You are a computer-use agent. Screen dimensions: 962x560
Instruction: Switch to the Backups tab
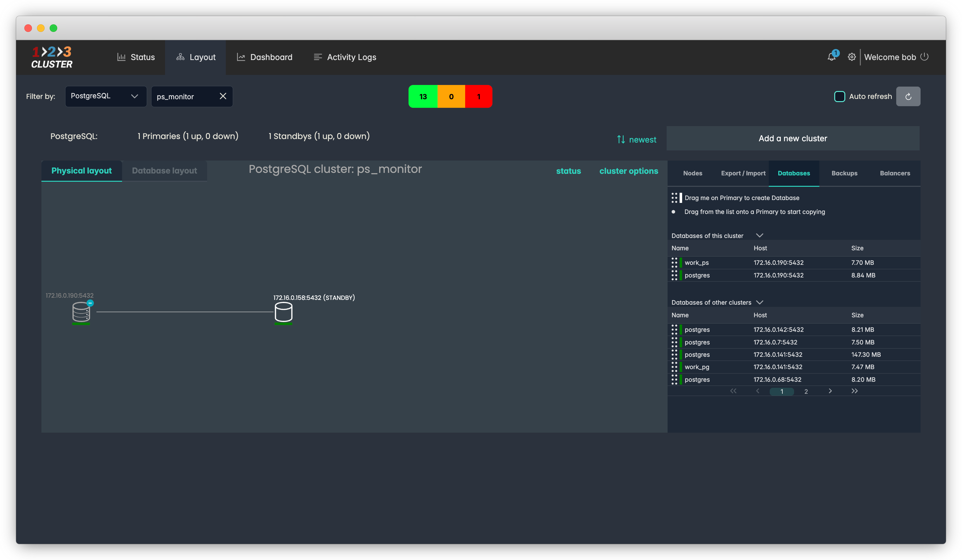tap(844, 173)
